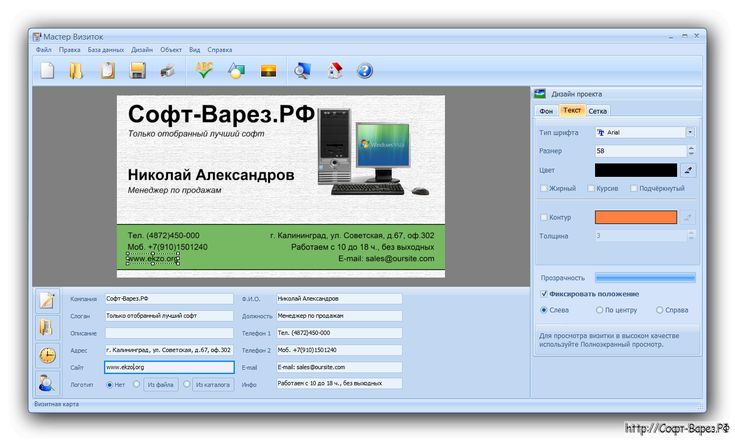Image resolution: width=735 pixels, height=441 pixels.
Task: Open the Правка menu
Action: (x=69, y=50)
